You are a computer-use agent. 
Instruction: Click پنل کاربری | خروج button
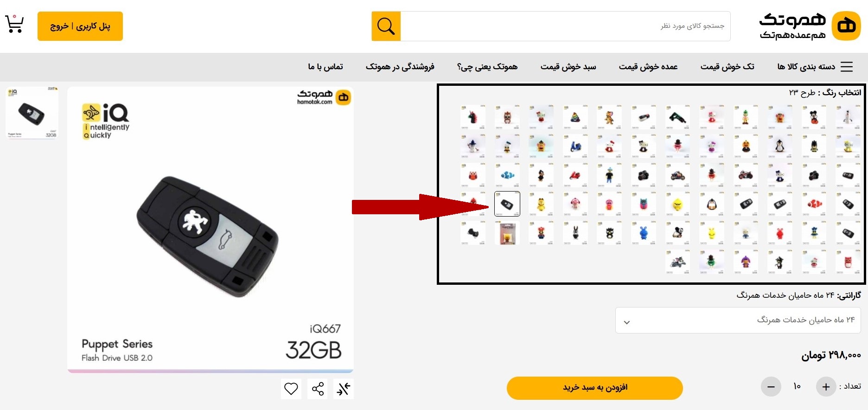point(80,26)
